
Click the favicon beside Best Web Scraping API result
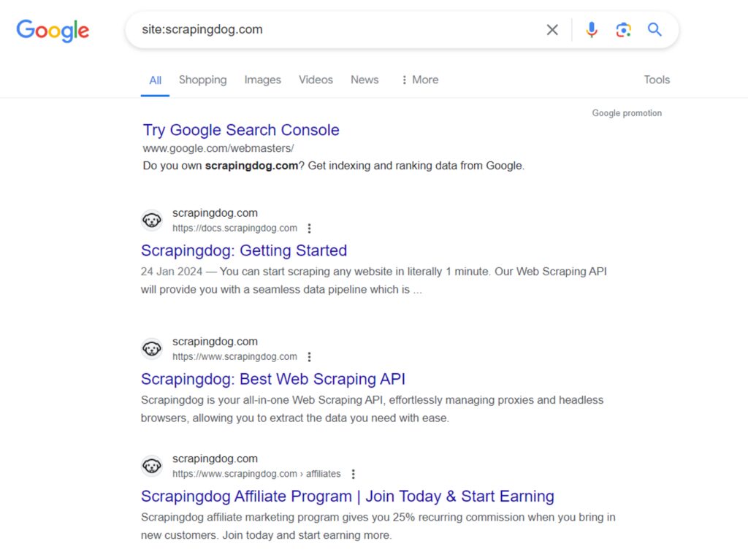point(152,348)
